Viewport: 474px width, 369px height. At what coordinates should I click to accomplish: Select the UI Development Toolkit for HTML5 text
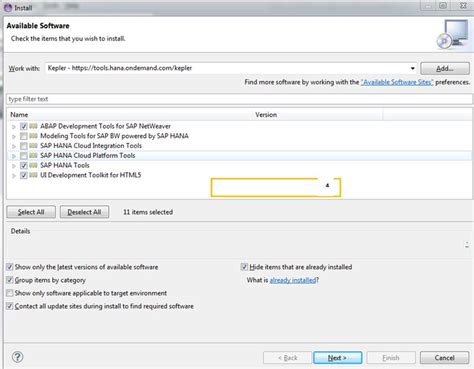(x=91, y=175)
